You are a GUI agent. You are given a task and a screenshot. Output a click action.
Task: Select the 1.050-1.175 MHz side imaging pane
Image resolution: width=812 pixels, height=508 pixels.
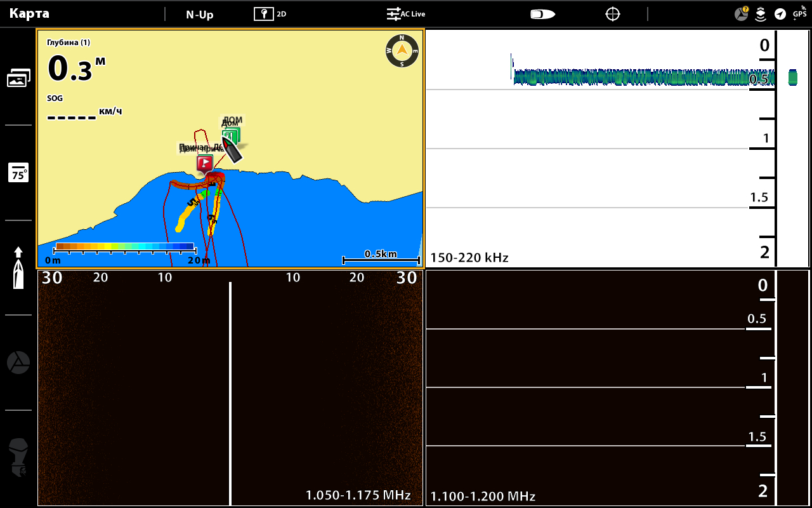point(230,387)
